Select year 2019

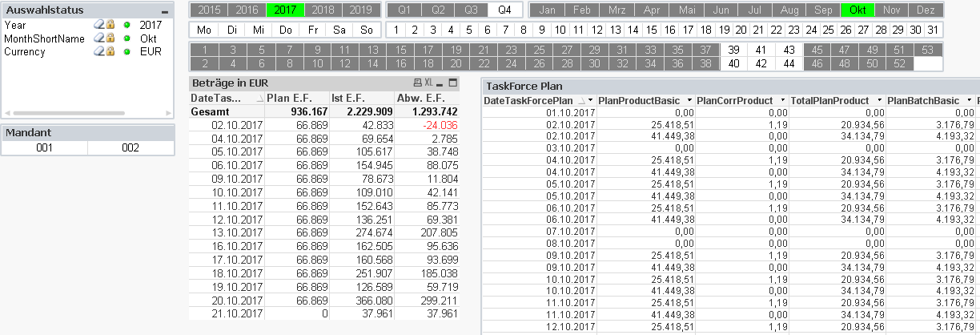coord(360,10)
